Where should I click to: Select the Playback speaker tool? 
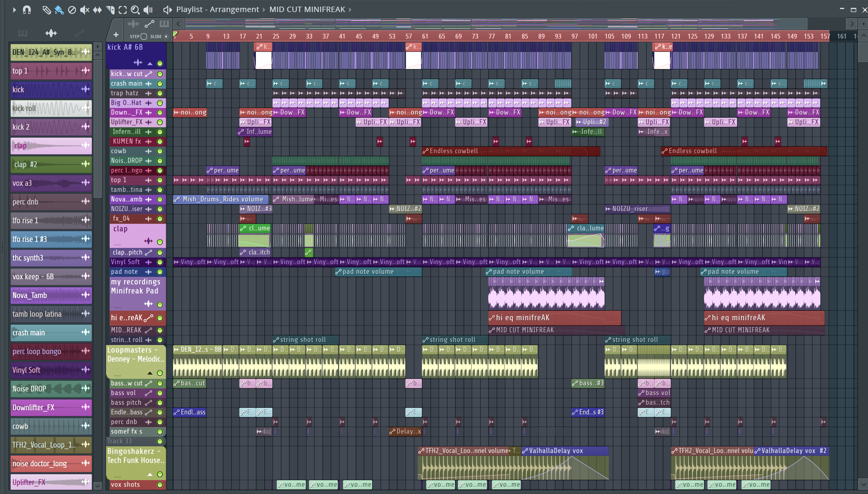point(148,10)
